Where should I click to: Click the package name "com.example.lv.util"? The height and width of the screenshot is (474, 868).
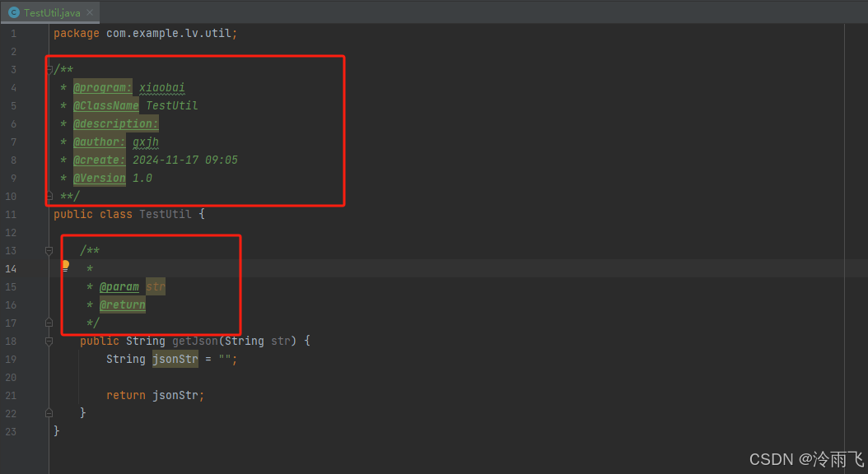tap(168, 33)
